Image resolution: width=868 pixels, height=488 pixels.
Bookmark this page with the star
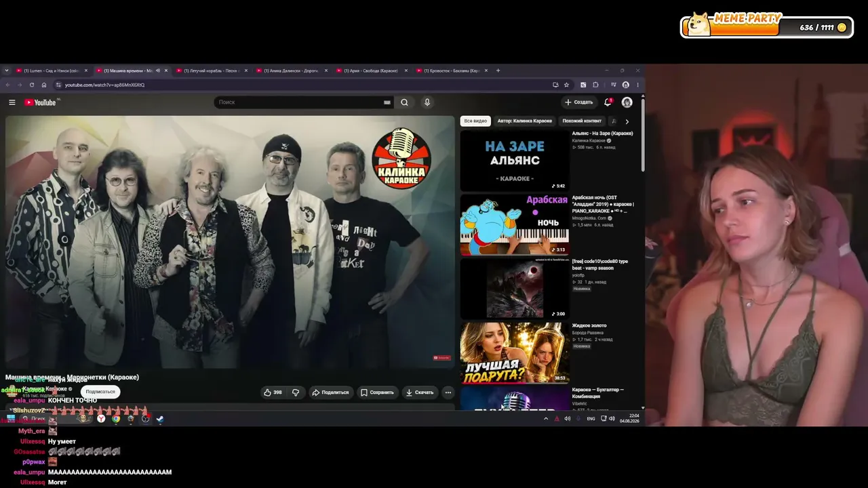pos(566,85)
